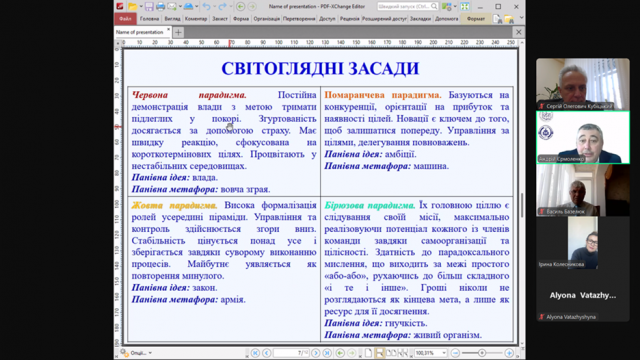Screen dimensions: 640x360
Task: Select continuous page layout icon
Action: click(x=380, y=353)
